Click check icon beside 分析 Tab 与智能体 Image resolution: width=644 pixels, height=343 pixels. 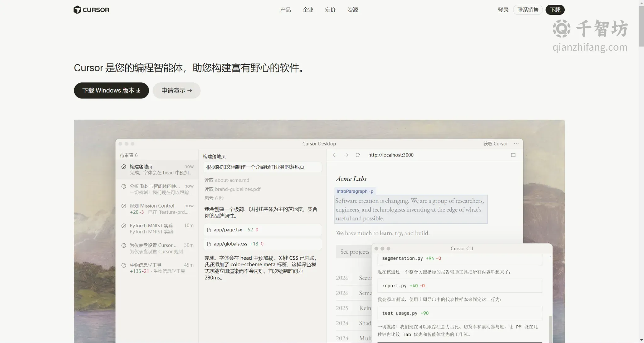pos(124,186)
